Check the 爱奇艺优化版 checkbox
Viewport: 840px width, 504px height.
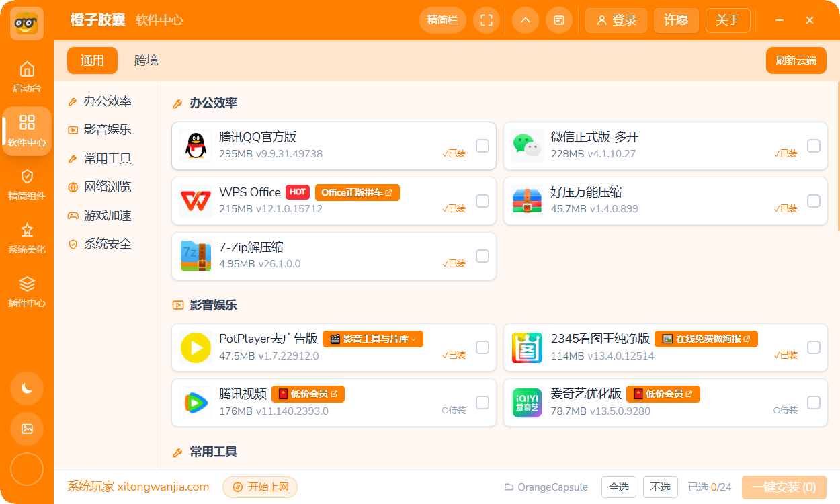point(814,402)
